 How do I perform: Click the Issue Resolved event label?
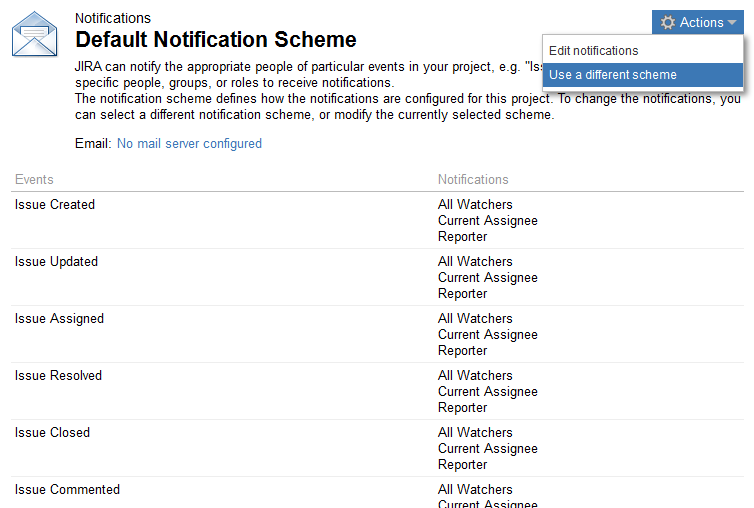[58, 376]
